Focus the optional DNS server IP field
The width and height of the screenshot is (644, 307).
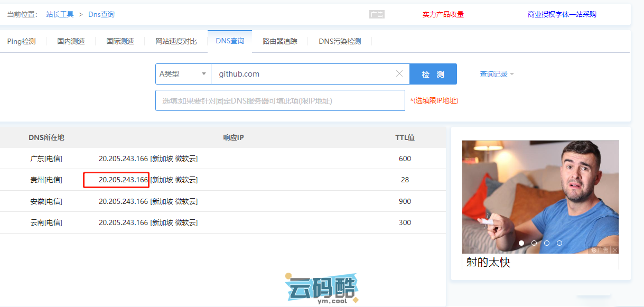click(x=280, y=100)
